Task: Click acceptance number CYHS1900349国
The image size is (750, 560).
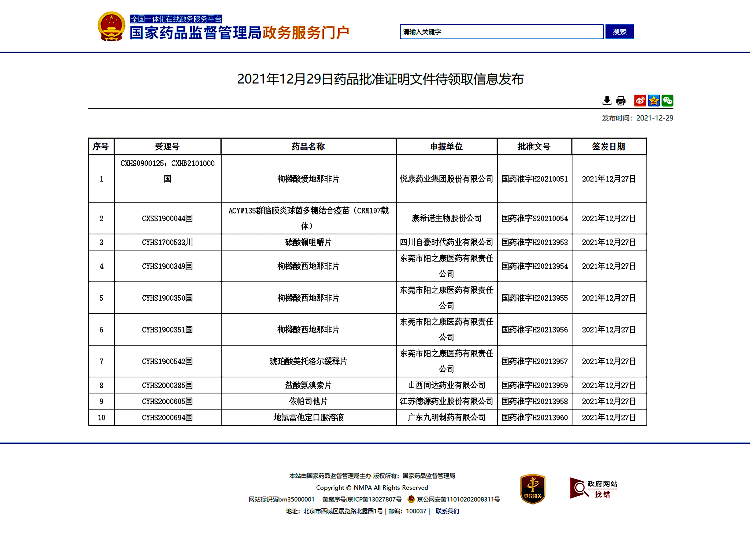Action: click(167, 266)
